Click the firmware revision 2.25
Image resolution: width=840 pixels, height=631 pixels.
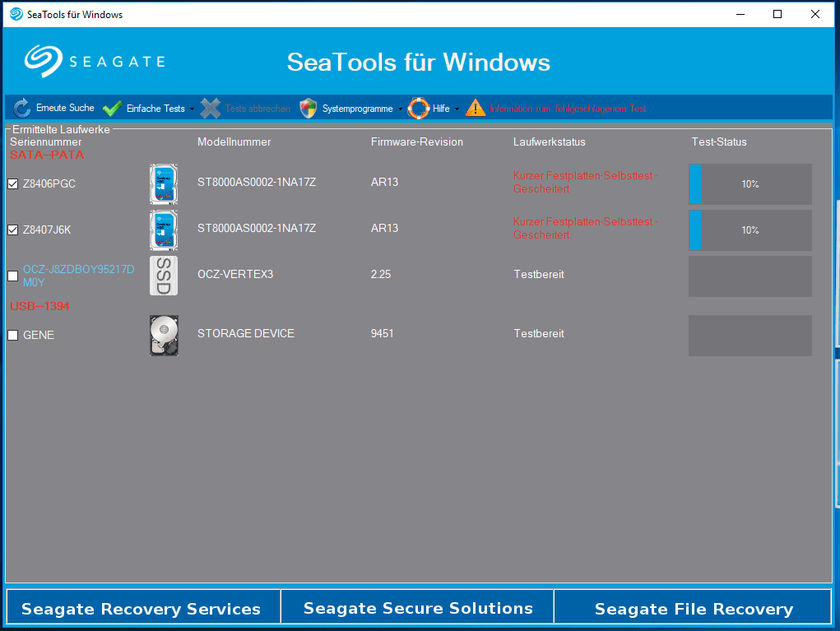pos(381,274)
